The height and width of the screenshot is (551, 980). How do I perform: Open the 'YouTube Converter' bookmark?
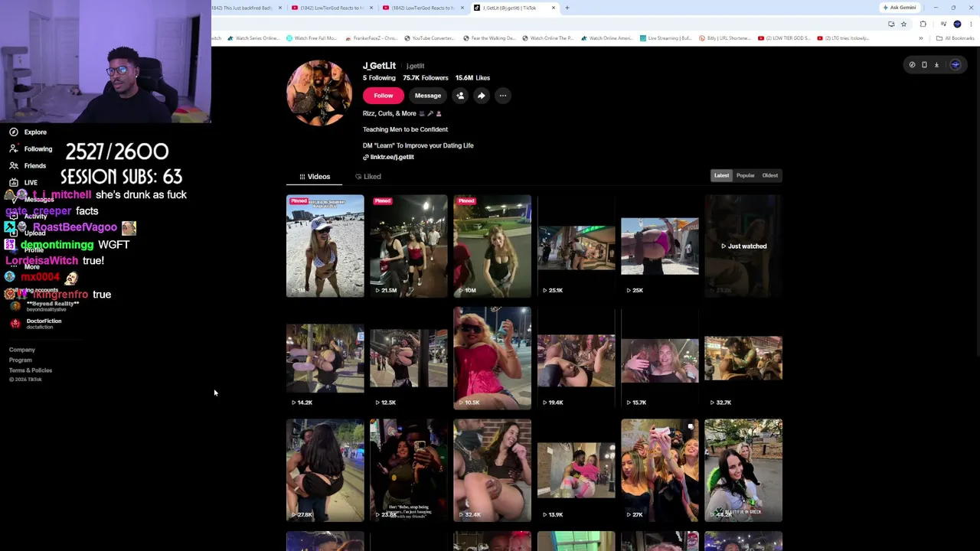429,38
